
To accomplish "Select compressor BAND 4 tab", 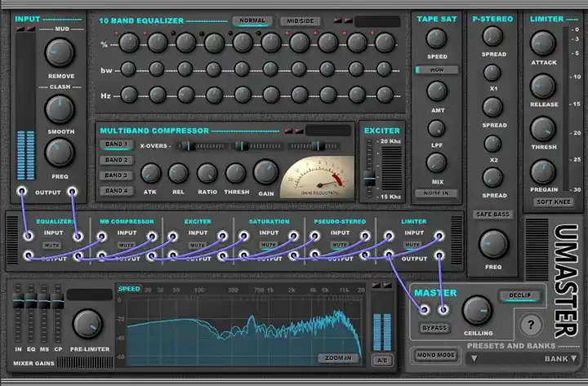I will (116, 191).
